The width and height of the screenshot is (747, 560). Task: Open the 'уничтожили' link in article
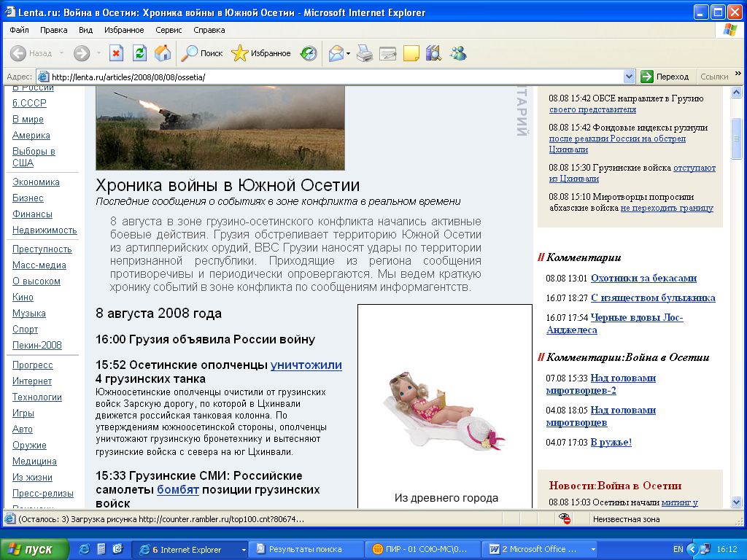click(306, 365)
